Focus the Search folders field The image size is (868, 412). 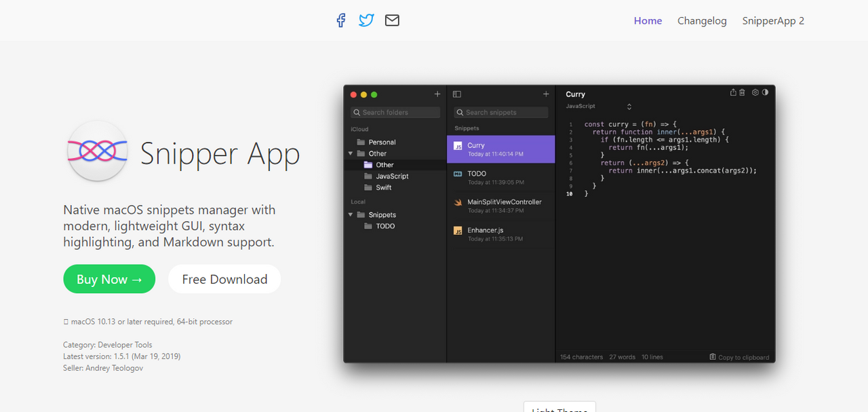click(x=395, y=113)
